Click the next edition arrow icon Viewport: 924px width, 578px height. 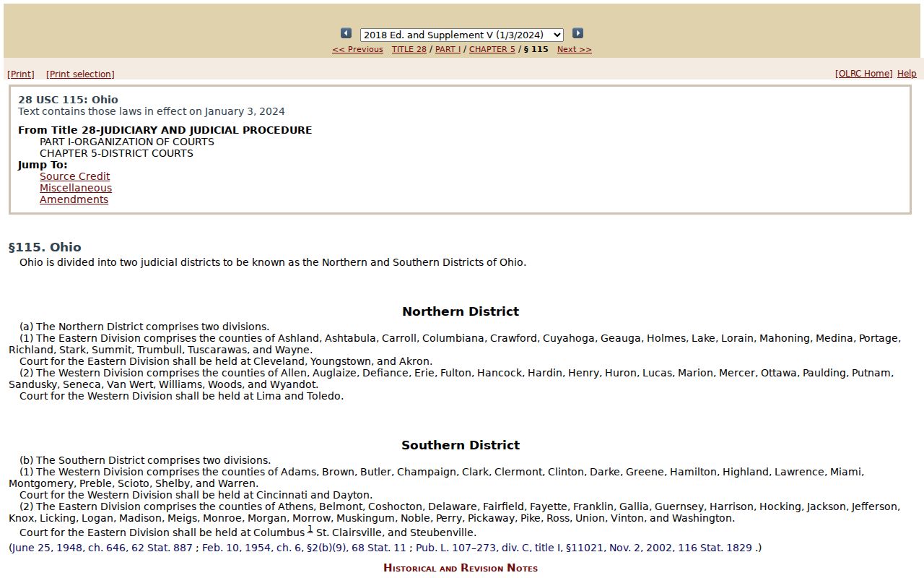(577, 33)
